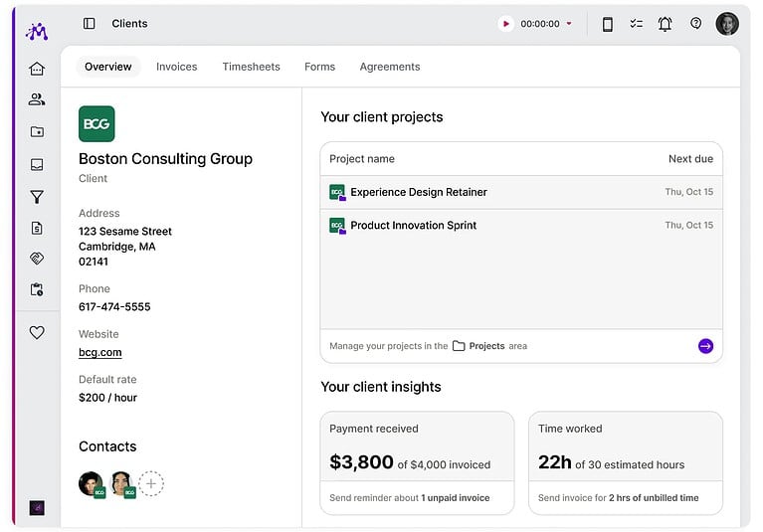This screenshot has width=763, height=532.
Task: Expand the timer dropdown arrow
Action: 569,23
